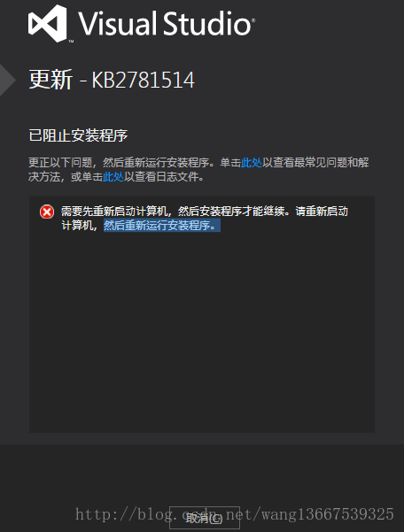
Task: Click the KB2781514 update number
Action: coord(143,80)
